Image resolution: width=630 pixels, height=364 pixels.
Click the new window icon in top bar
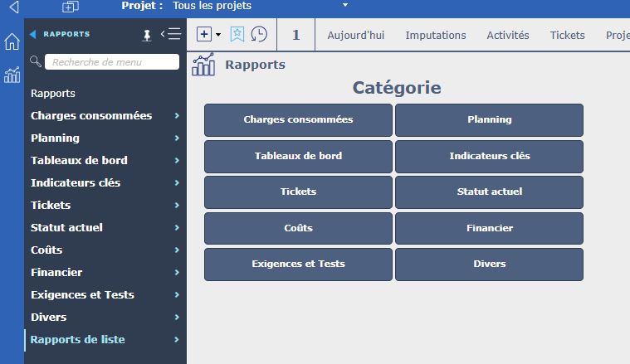(70, 7)
